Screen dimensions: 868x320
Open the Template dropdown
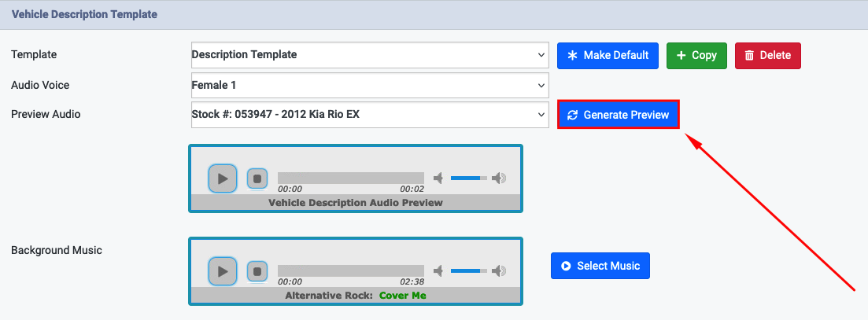(370, 55)
